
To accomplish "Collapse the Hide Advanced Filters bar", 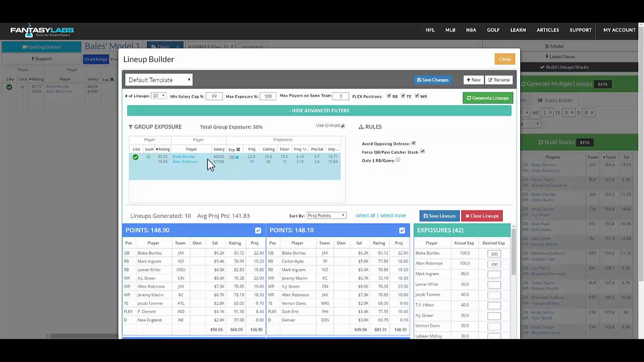I will (319, 111).
